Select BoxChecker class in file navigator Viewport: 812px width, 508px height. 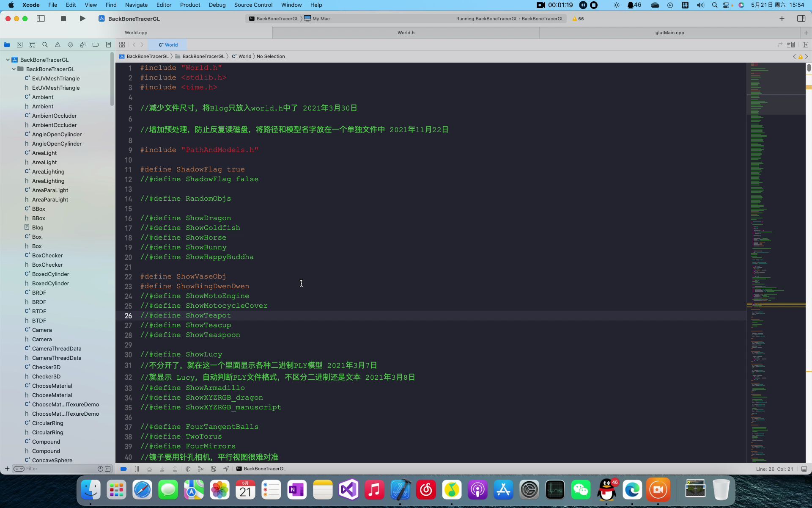(x=47, y=255)
